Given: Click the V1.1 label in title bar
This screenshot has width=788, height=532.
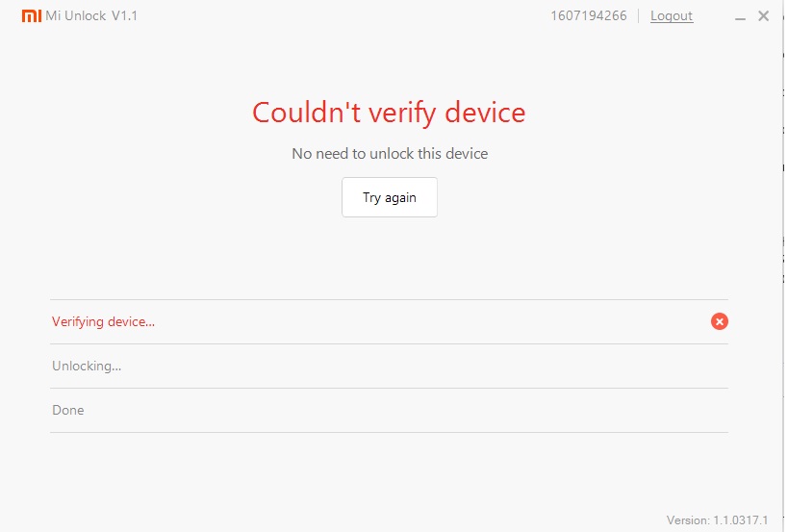Looking at the screenshot, I should click(x=124, y=16).
